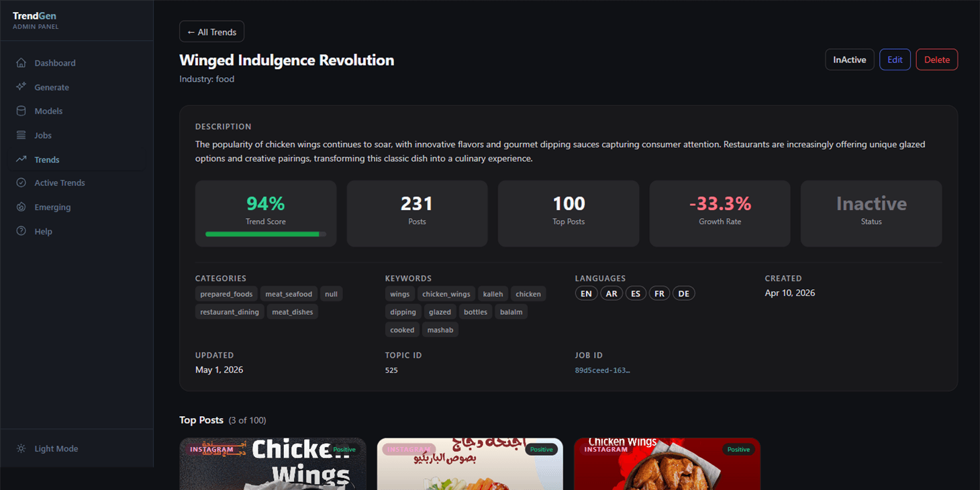Image resolution: width=980 pixels, height=490 pixels.
Task: Click the Light Mode sun icon
Action: (x=21, y=448)
